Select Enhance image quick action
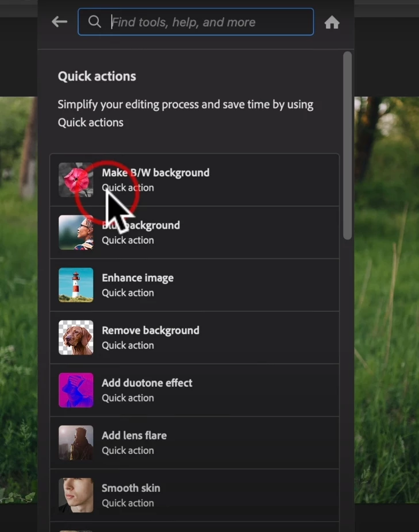This screenshot has width=419, height=532. pyautogui.click(x=195, y=285)
